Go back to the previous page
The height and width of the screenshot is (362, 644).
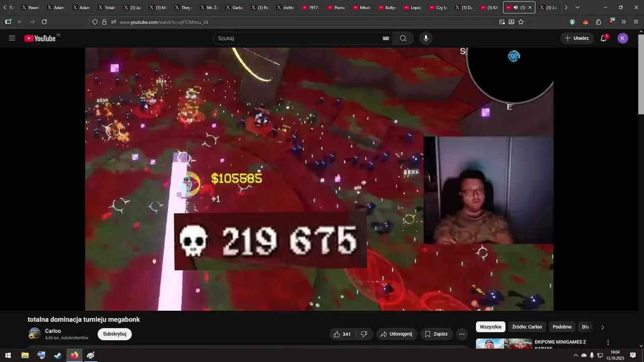point(20,22)
